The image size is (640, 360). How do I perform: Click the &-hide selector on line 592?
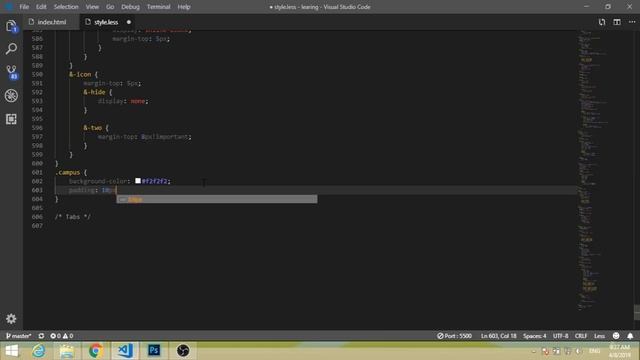pos(94,92)
